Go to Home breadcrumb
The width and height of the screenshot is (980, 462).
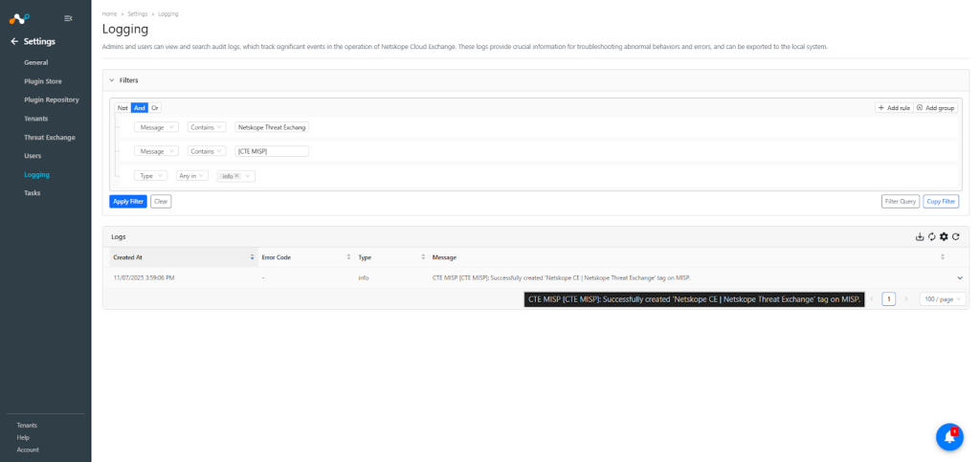[109, 13]
